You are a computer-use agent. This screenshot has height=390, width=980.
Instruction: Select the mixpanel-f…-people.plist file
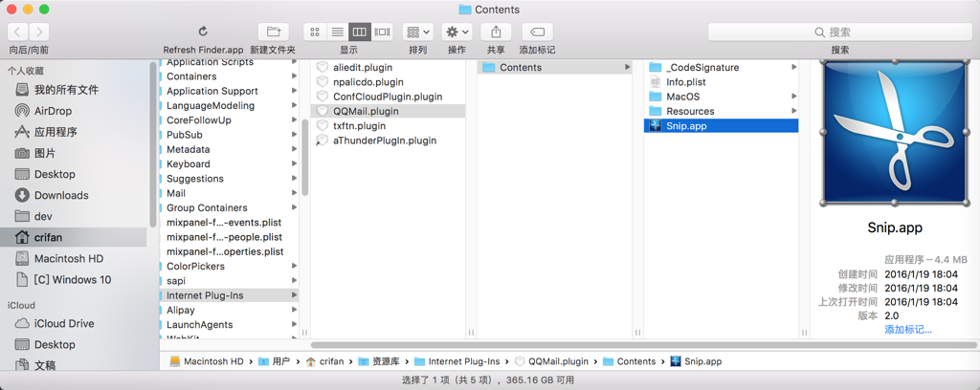pyautogui.click(x=230, y=237)
